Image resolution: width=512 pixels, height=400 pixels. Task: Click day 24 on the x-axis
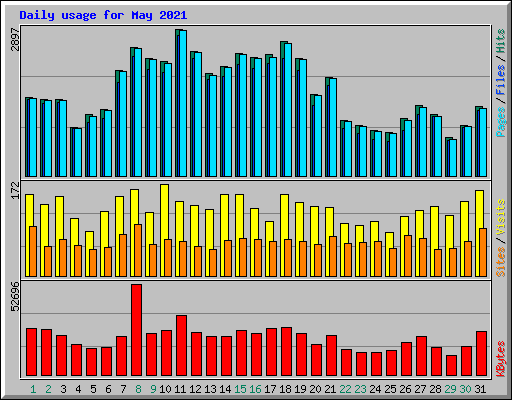(375, 389)
